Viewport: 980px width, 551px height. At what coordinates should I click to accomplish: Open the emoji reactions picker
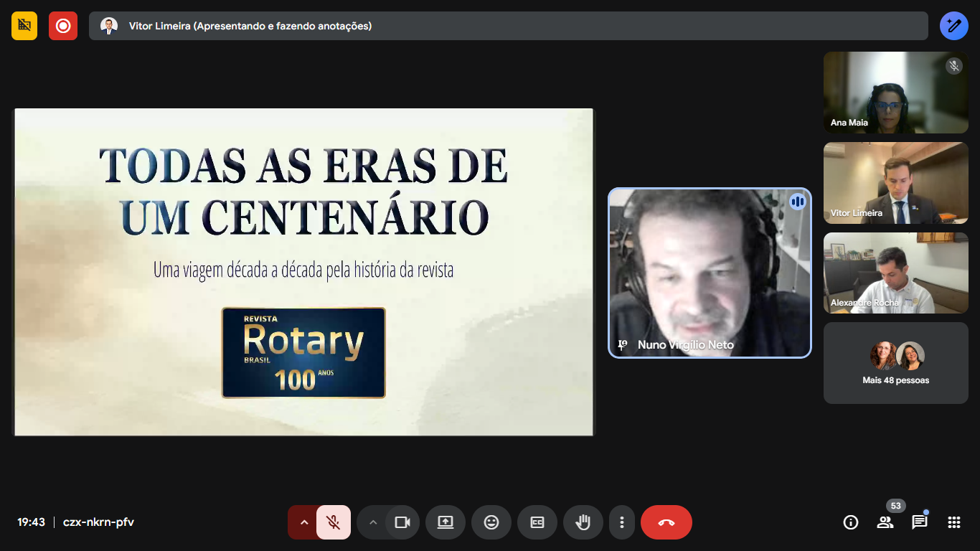(x=491, y=522)
